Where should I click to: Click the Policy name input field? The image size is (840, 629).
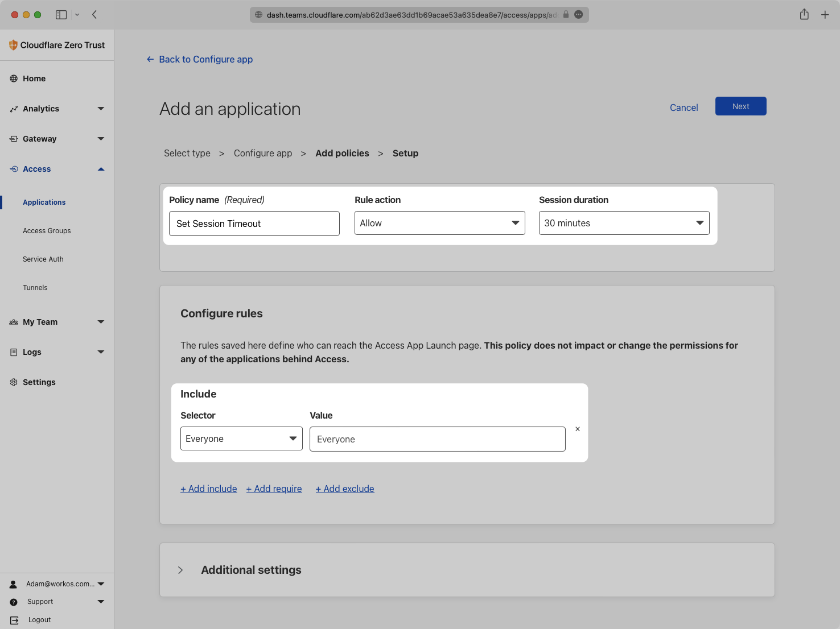coord(254,224)
